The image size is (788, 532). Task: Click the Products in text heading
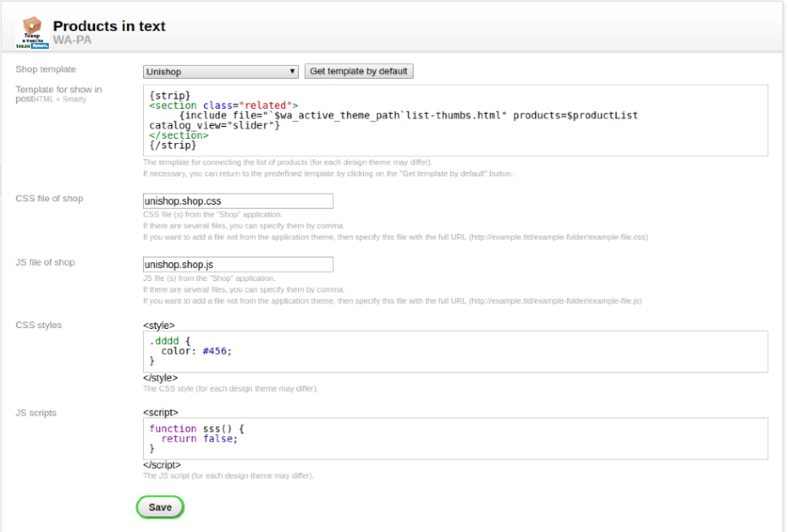point(109,27)
